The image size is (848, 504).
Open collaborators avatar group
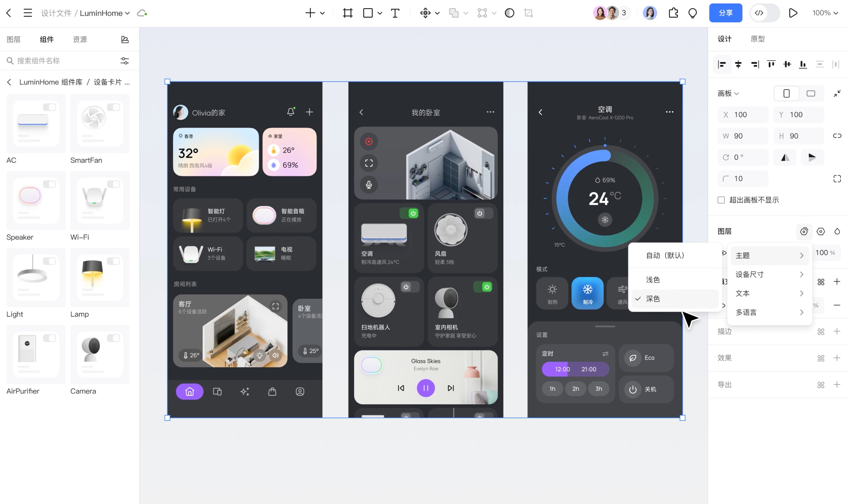coord(612,13)
